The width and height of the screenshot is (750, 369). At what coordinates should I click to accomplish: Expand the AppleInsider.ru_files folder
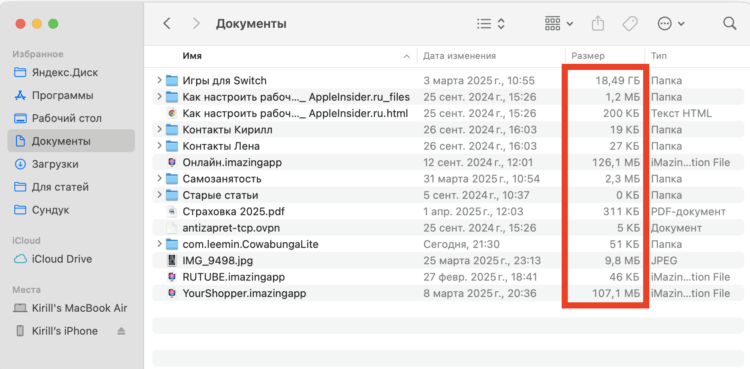click(159, 97)
